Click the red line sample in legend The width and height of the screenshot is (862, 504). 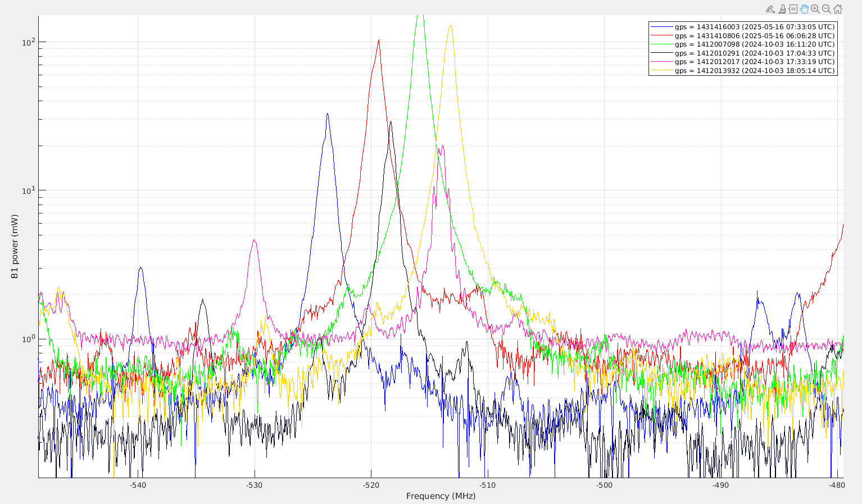pos(662,35)
